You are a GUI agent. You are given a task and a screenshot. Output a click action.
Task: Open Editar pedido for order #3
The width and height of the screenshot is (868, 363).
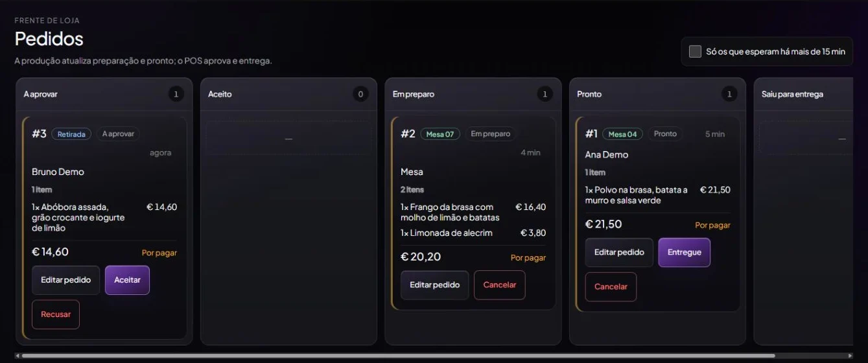point(65,280)
